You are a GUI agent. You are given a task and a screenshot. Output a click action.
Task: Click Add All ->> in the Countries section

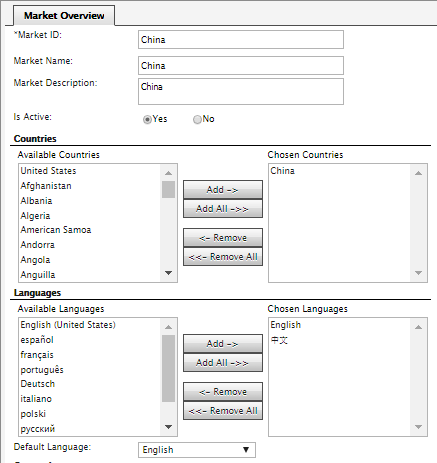click(x=223, y=209)
